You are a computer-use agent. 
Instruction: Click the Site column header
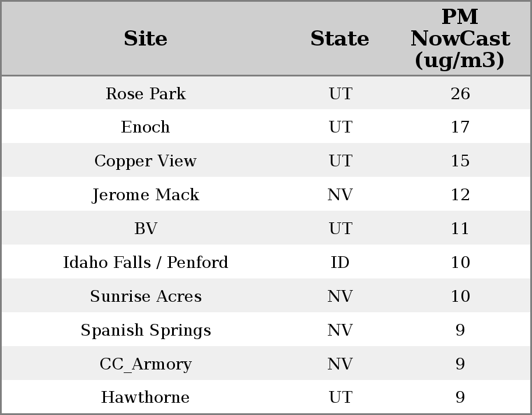point(146,39)
